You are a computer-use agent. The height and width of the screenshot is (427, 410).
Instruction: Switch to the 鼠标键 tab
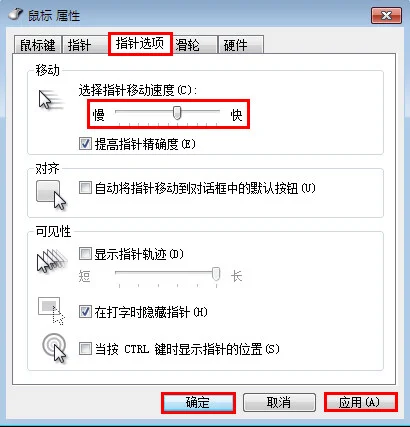pos(38,45)
